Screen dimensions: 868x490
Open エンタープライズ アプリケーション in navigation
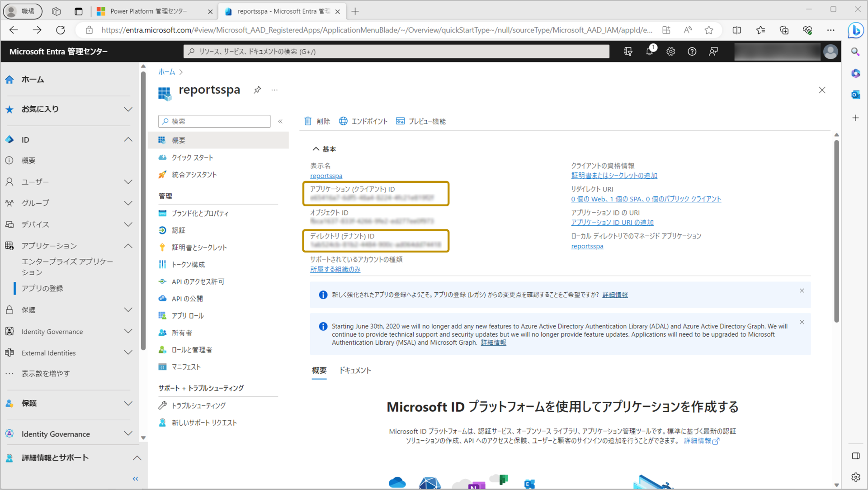point(67,267)
